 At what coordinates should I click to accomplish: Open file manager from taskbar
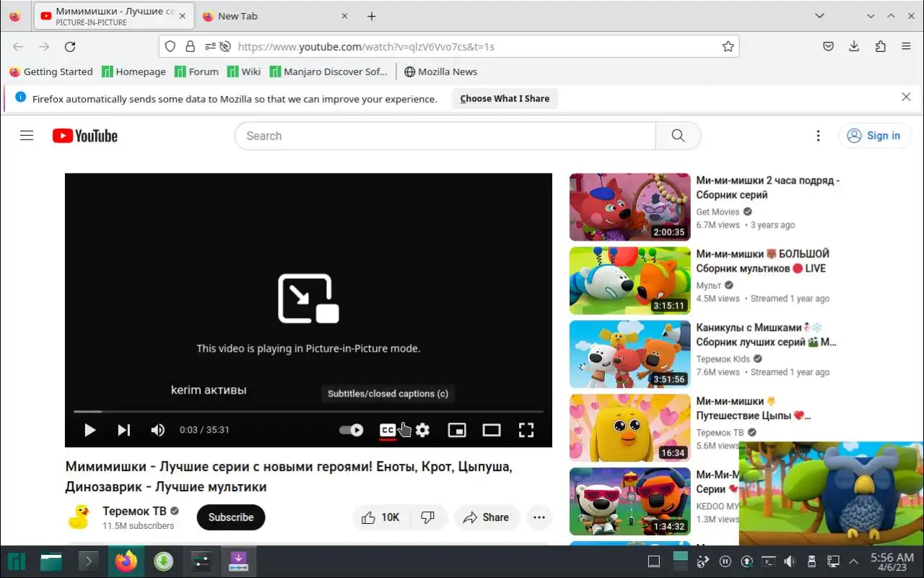(x=51, y=561)
